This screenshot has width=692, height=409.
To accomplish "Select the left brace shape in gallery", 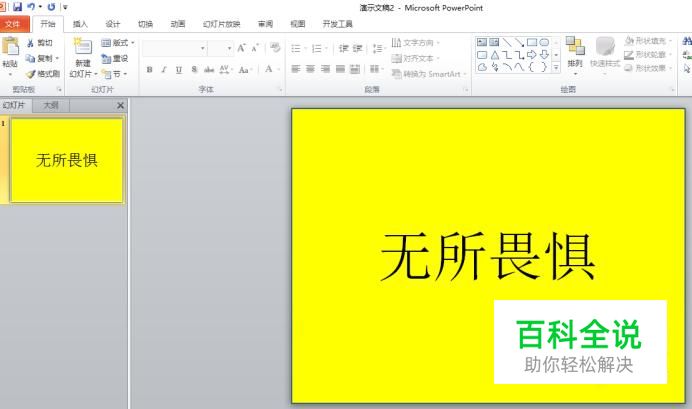I will [x=532, y=67].
